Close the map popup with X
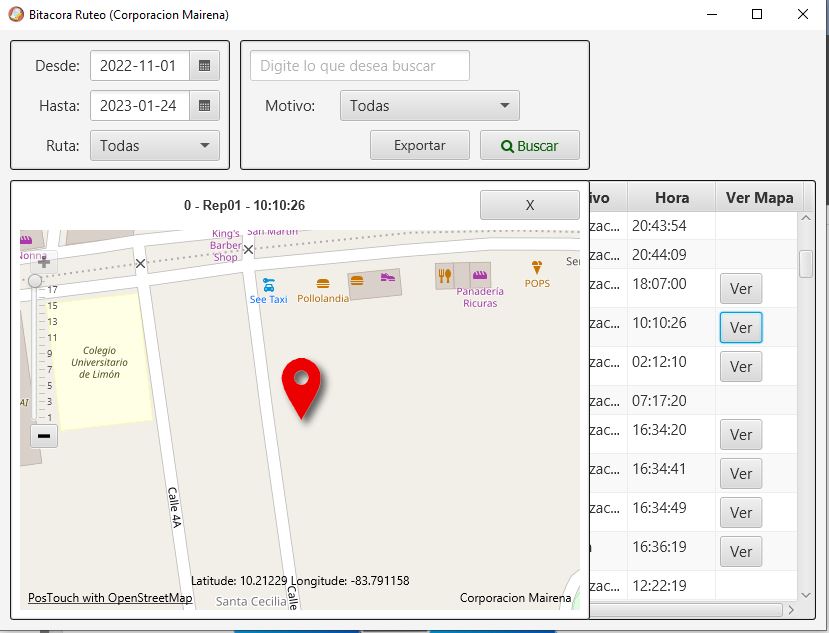 [529, 205]
